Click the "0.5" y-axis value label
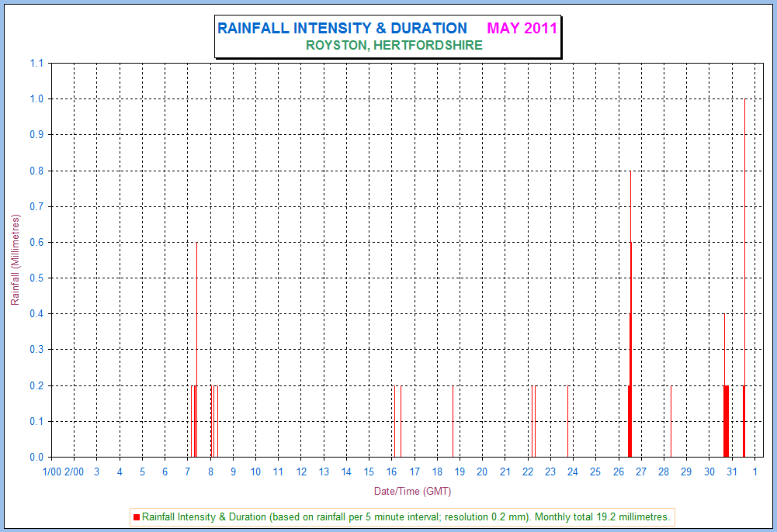The width and height of the screenshot is (777, 532). 36,278
